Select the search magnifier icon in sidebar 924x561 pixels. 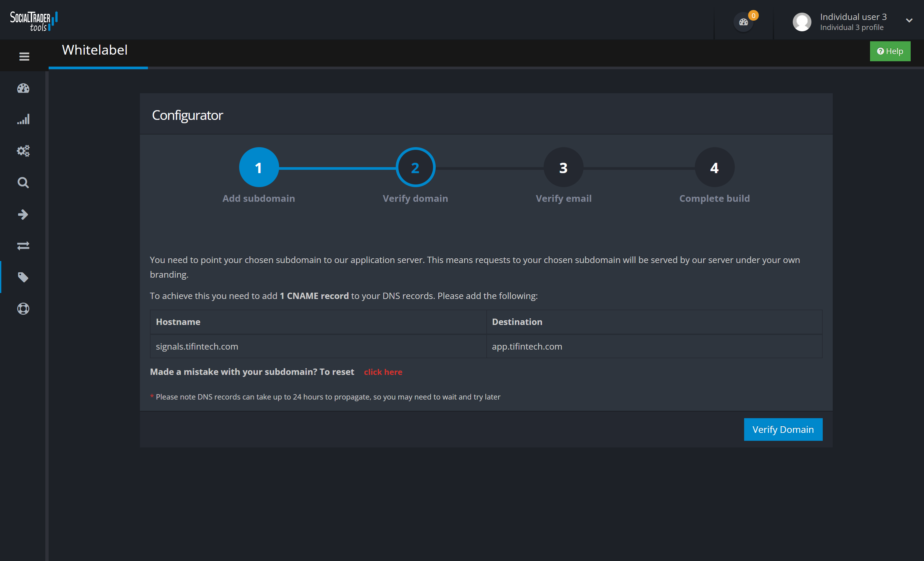(23, 182)
